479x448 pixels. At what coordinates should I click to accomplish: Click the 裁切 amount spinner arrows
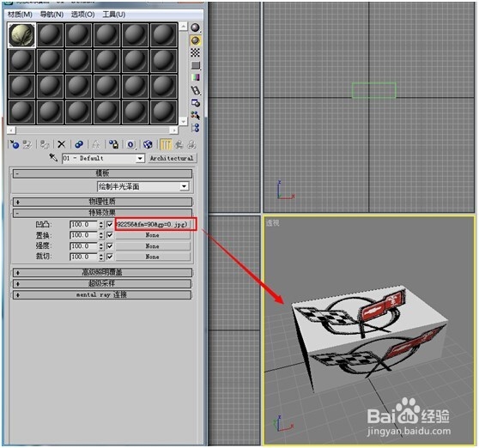(x=101, y=257)
